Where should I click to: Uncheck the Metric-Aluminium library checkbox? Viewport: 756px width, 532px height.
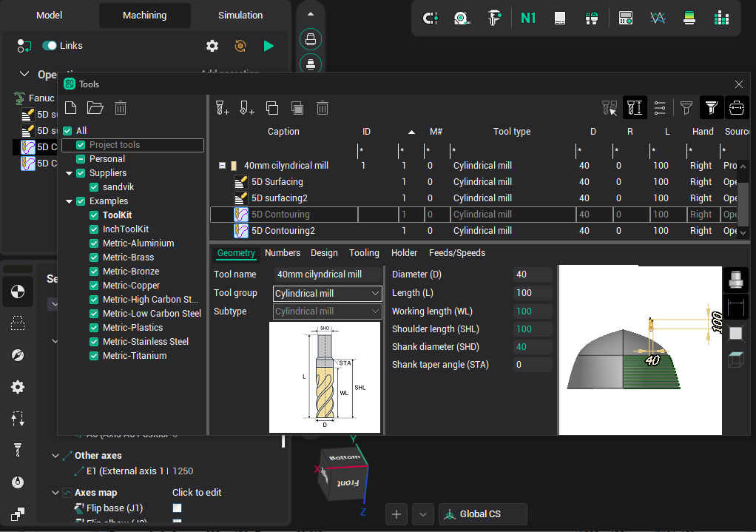[x=94, y=243]
